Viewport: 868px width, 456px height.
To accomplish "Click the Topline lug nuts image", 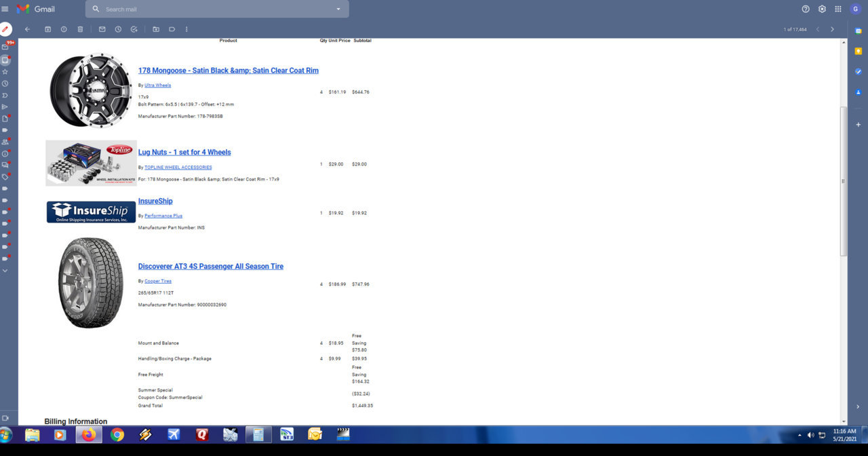I will click(91, 163).
